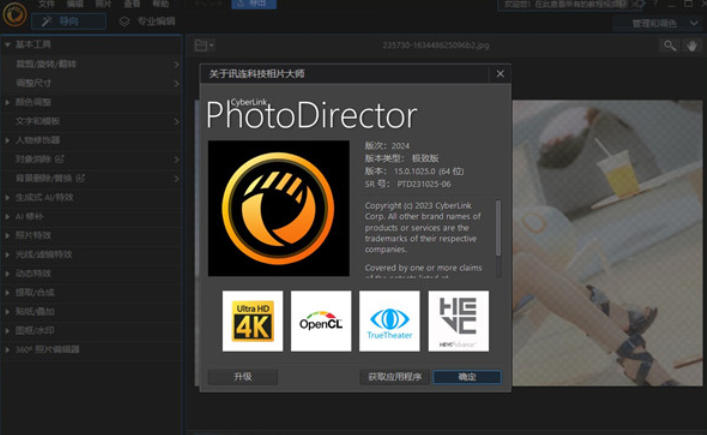The height and width of the screenshot is (435, 707).
Task: Click the view layout dropdown above canvas
Action: coord(204,46)
